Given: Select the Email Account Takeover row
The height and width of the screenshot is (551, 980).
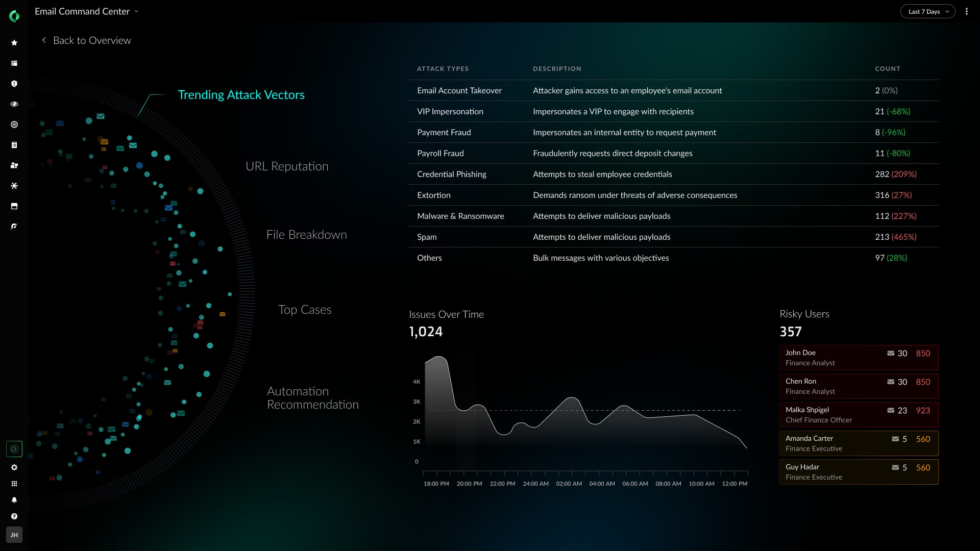Looking at the screenshot, I should [x=674, y=90].
